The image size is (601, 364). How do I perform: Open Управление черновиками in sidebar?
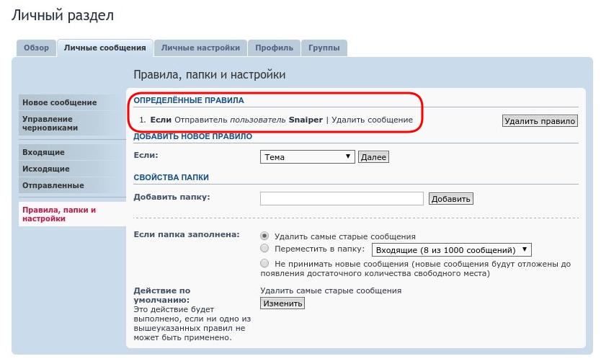[x=50, y=123]
